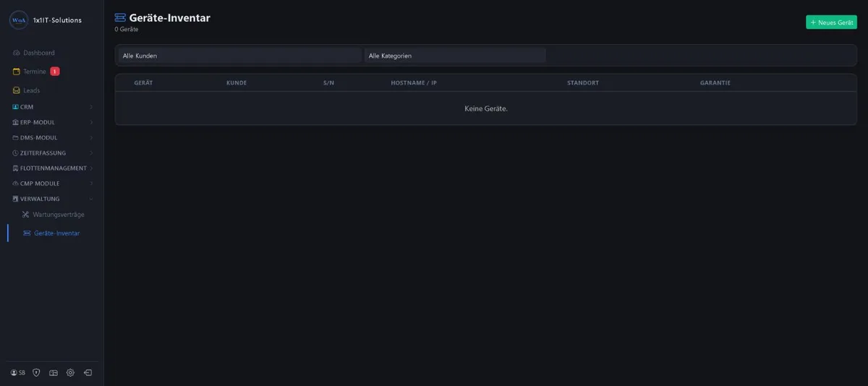
Task: Expand the ERP-MODUL section
Action: pos(52,122)
